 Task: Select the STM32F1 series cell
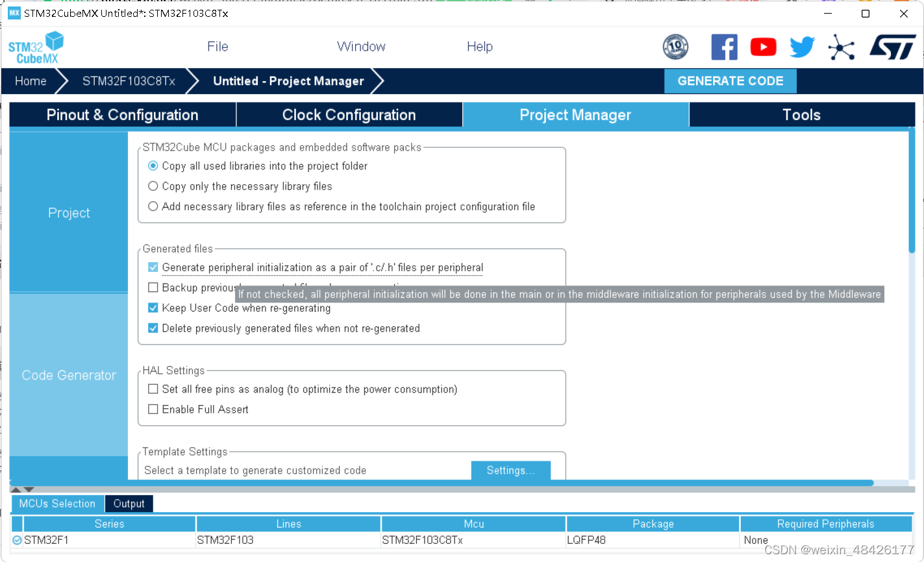coord(109,540)
